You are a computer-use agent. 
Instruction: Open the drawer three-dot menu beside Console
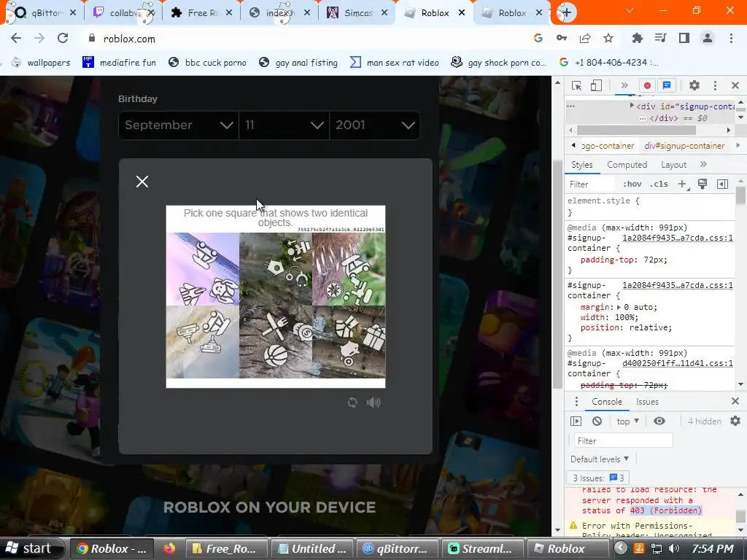point(576,402)
